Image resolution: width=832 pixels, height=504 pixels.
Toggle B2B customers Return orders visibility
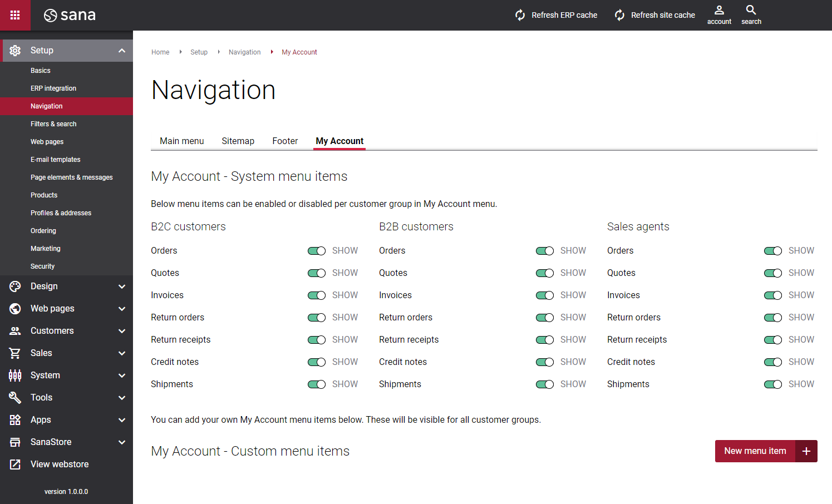(545, 318)
